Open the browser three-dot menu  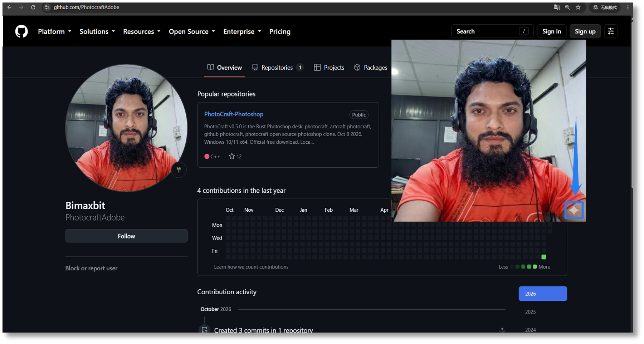[x=628, y=7]
